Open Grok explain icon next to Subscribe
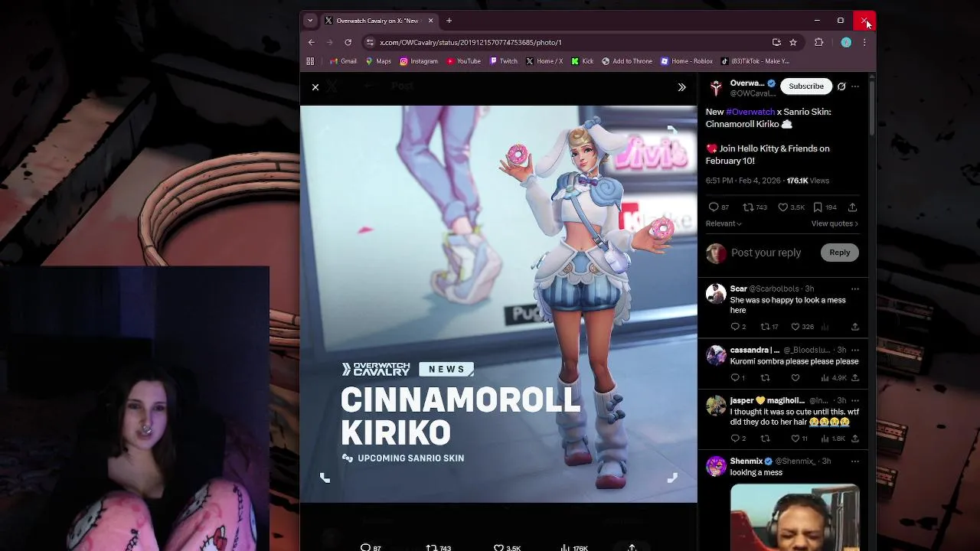The width and height of the screenshot is (980, 551). pos(841,86)
